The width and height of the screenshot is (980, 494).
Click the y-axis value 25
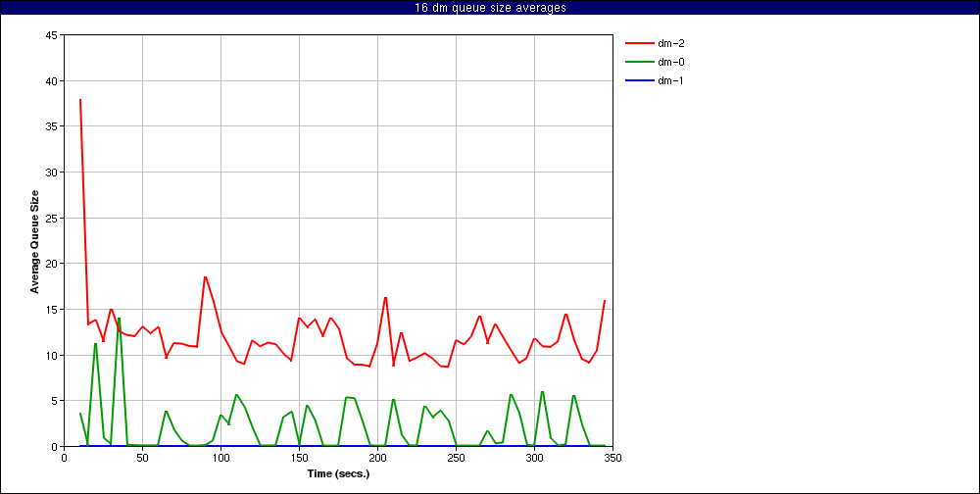(x=52, y=219)
